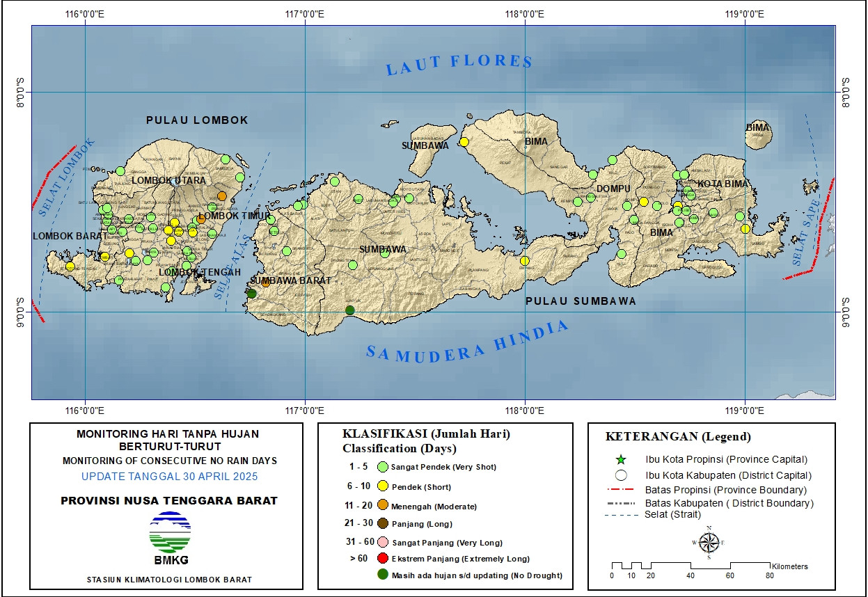Click the kilometers scale bar
The height and width of the screenshot is (597, 868).
click(691, 565)
